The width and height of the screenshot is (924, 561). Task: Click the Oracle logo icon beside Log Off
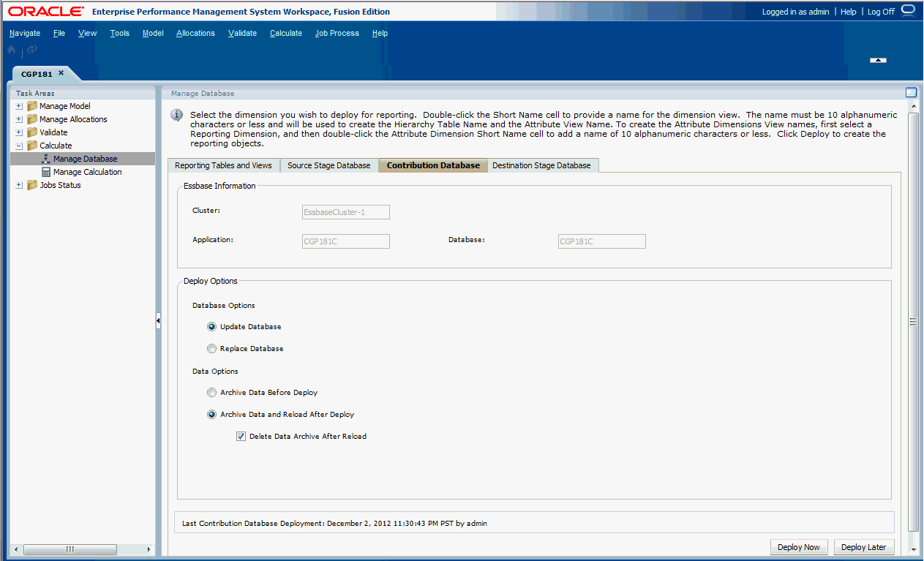(x=908, y=10)
